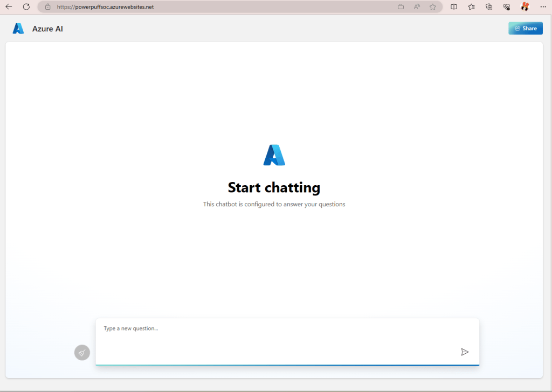This screenshot has height=392, width=552.
Task: Open the Favorites list icon
Action: coord(472,7)
